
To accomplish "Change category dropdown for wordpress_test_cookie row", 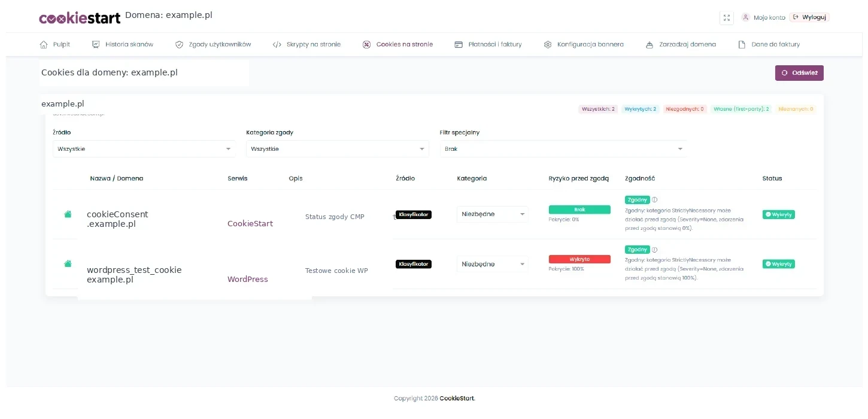I will click(493, 264).
